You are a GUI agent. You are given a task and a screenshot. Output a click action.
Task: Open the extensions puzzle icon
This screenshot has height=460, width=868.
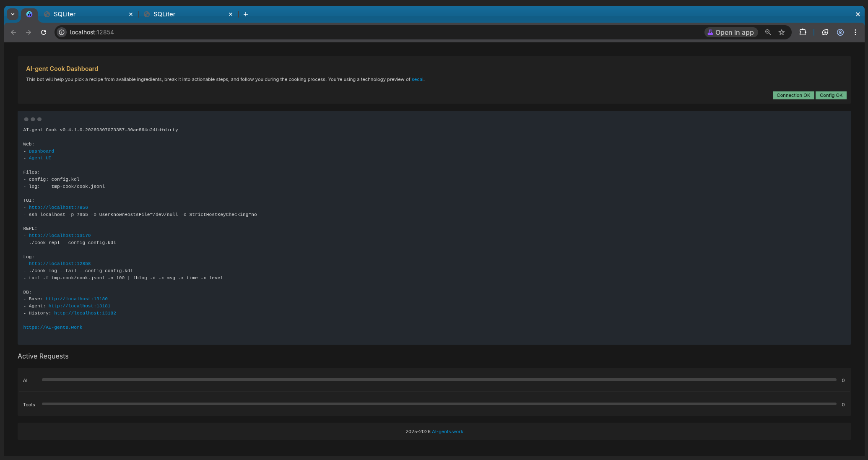[803, 32]
